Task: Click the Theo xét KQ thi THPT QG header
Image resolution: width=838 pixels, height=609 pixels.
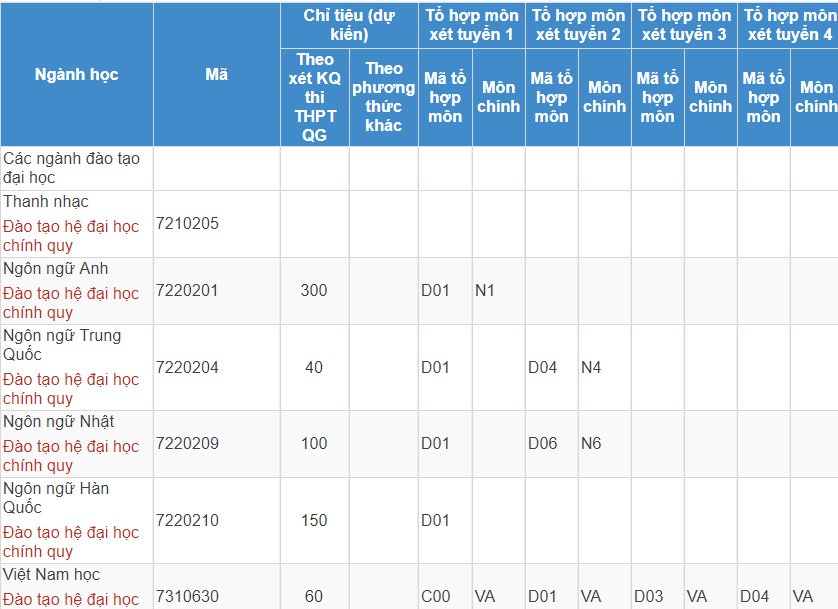Action: (x=315, y=97)
